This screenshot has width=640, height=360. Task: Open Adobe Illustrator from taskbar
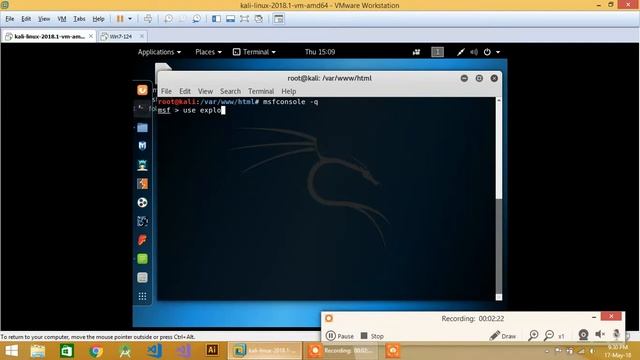(x=212, y=350)
